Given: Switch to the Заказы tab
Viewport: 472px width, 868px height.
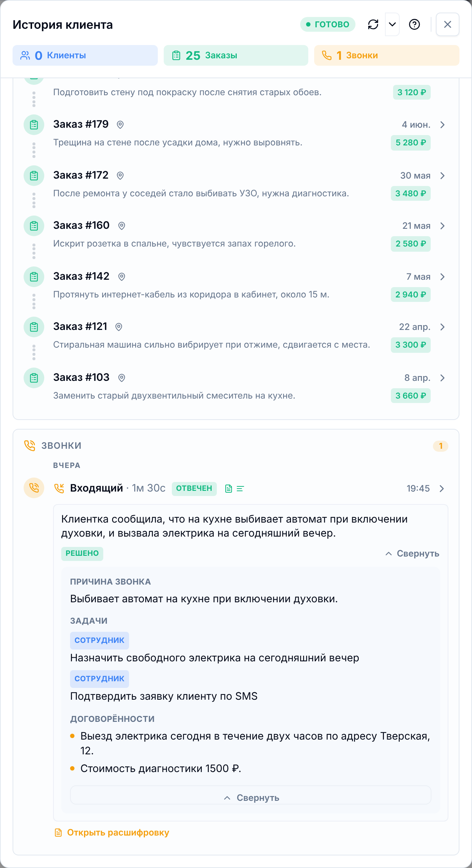Looking at the screenshot, I should [x=236, y=55].
